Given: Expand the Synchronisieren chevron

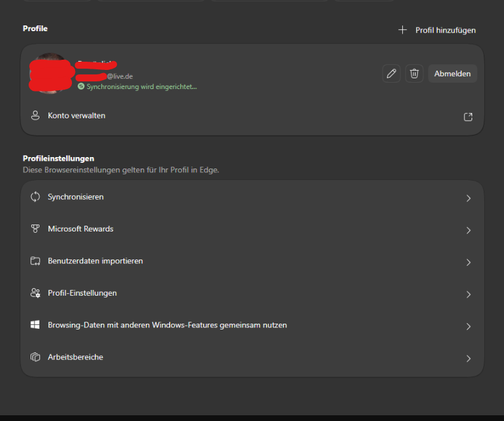Looking at the screenshot, I should coord(468,198).
